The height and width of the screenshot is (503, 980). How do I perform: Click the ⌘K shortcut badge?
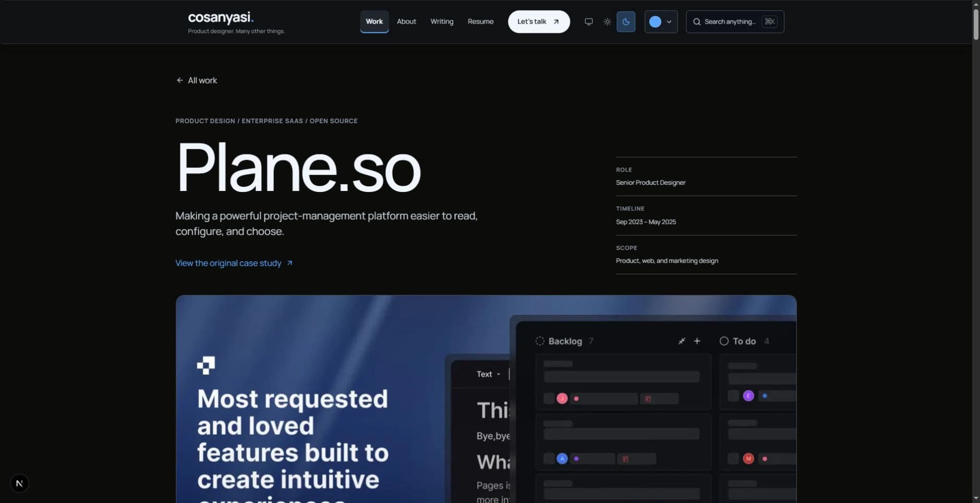[x=769, y=21]
